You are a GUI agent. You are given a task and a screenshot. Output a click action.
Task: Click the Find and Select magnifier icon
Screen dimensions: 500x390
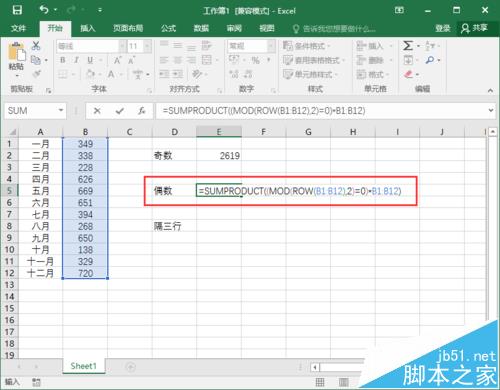pos(430,60)
